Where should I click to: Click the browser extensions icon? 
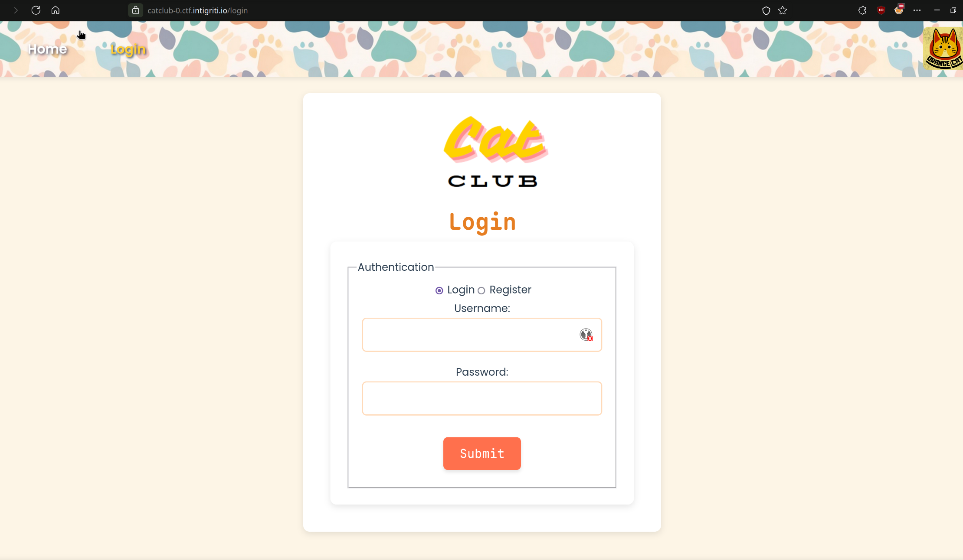pos(862,10)
